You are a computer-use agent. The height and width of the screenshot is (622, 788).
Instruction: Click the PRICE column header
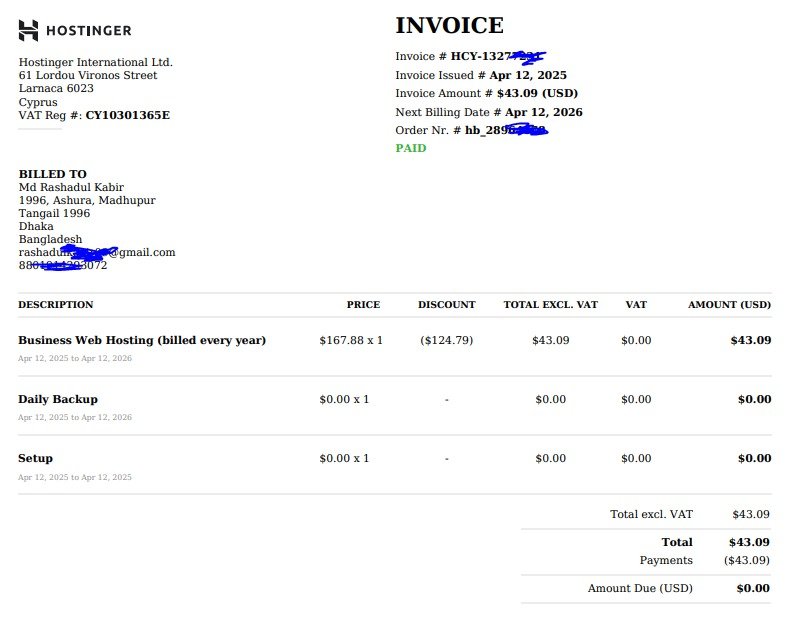point(363,305)
